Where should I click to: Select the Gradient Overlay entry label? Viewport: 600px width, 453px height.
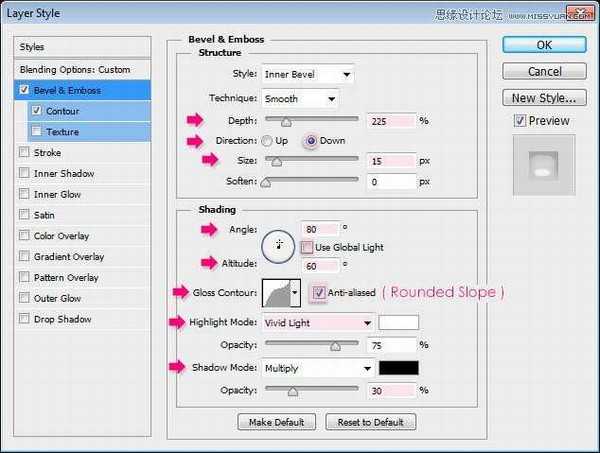tap(69, 256)
